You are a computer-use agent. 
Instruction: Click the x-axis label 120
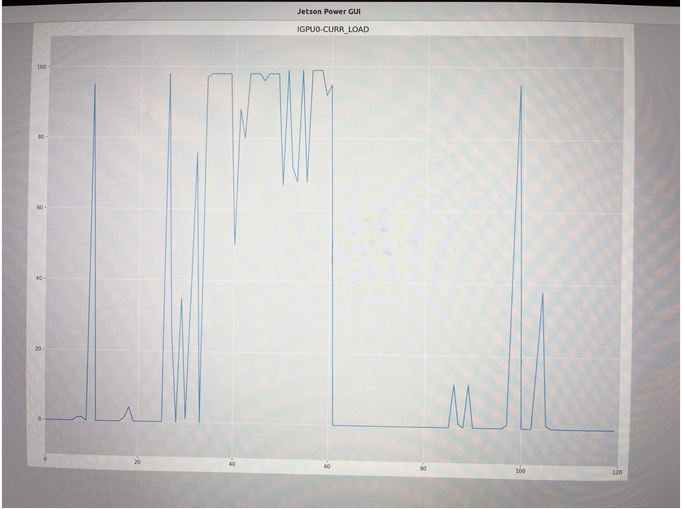[x=618, y=472]
